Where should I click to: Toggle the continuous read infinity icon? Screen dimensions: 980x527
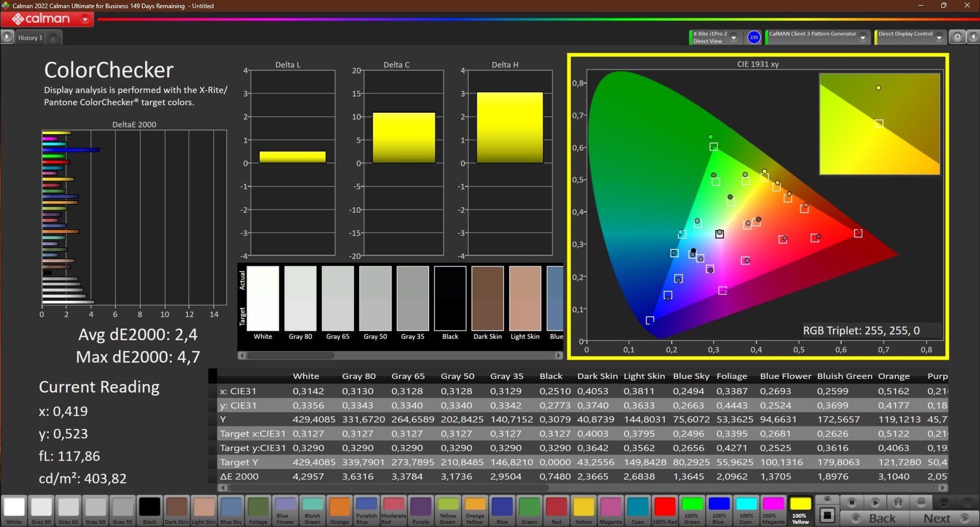coord(921,502)
